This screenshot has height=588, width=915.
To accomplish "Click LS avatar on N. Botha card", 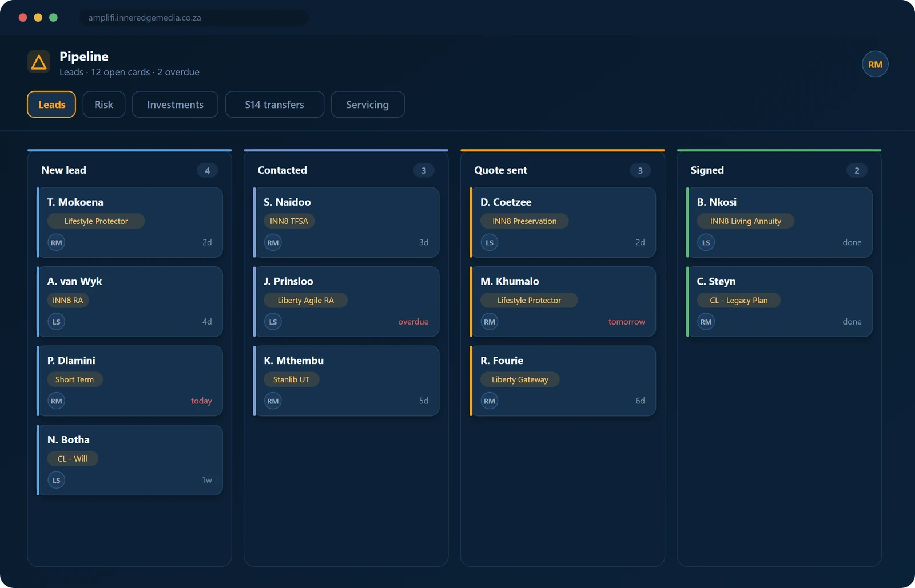I will tap(56, 480).
